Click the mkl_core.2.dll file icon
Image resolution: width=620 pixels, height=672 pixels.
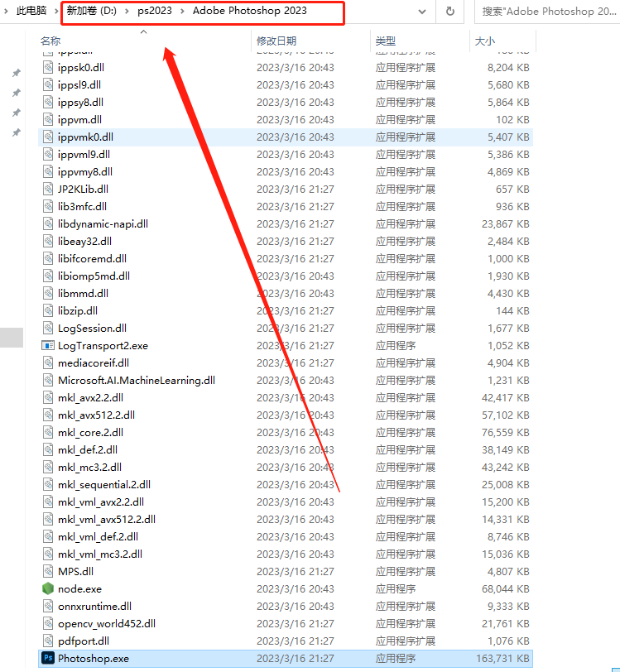(47, 432)
